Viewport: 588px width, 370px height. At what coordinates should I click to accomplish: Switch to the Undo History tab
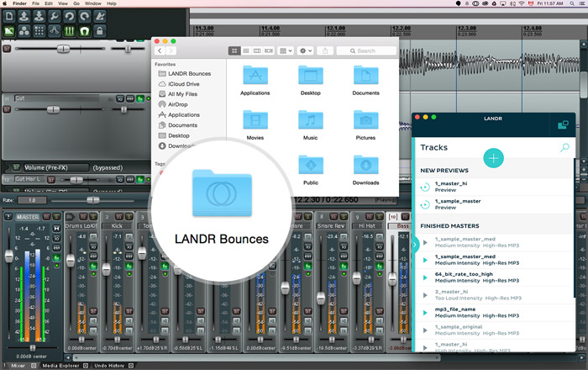tap(109, 366)
